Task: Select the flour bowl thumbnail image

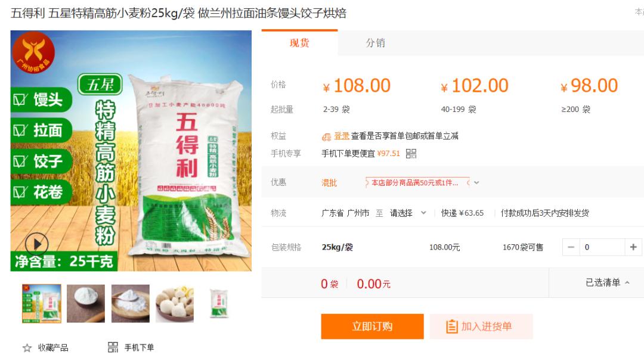Action: [x=86, y=303]
